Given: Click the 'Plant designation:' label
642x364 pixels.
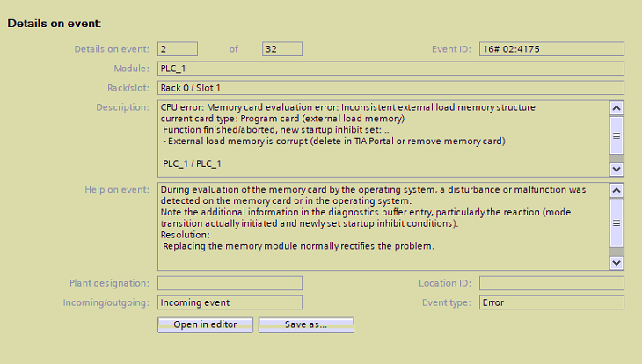Looking at the screenshot, I should click(109, 283).
